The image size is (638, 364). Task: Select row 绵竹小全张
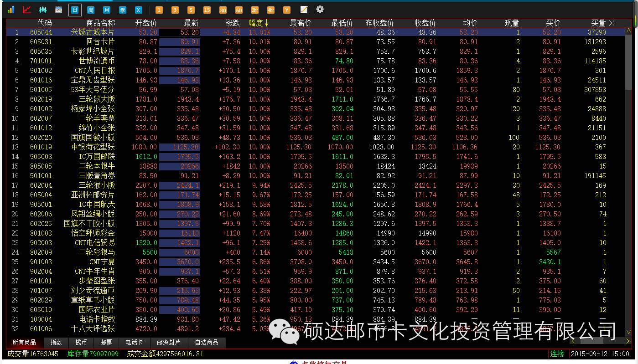pyautogui.click(x=315, y=128)
